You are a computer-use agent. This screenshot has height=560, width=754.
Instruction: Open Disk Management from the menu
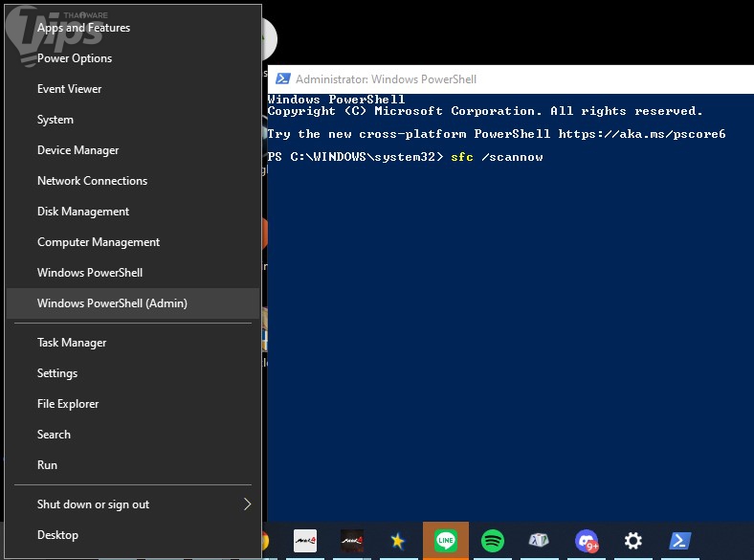tap(83, 212)
